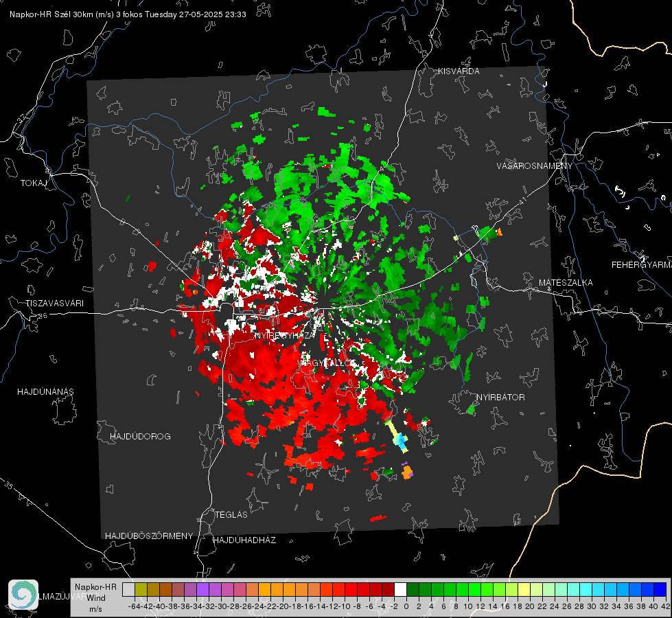Pick the bright green swatch between 10 and 12
Screen dimensions: 672x618
click(x=474, y=589)
